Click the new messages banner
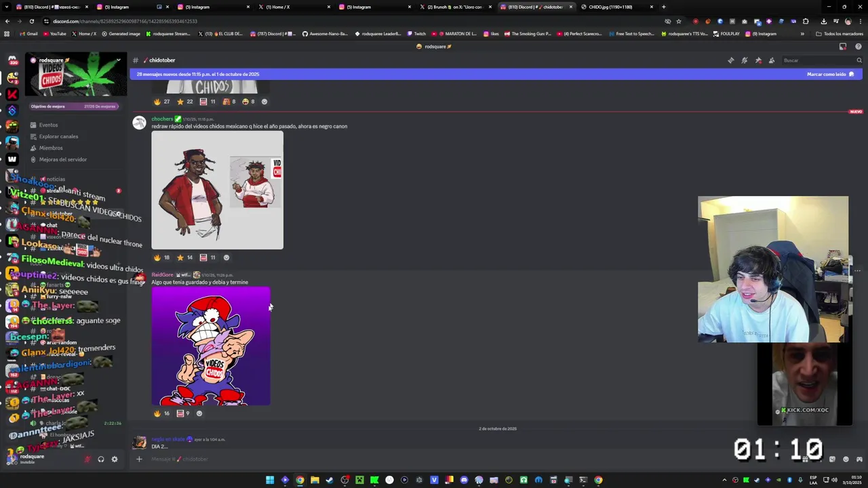 click(496, 74)
